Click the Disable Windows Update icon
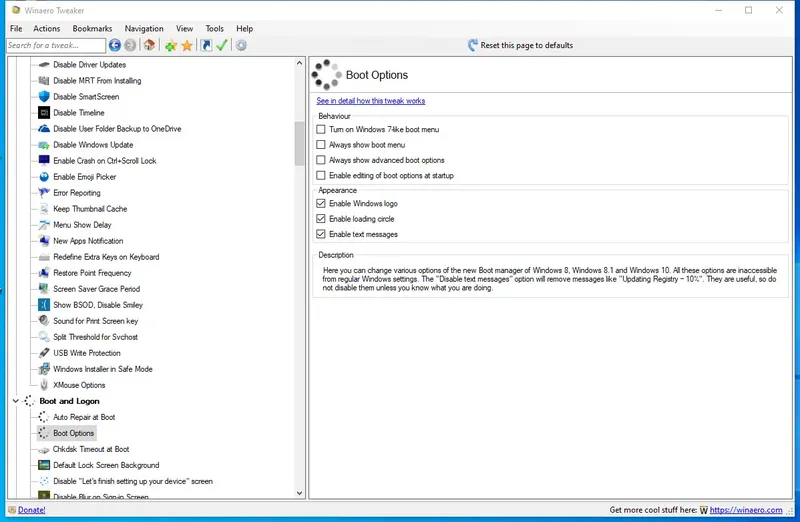Screen dimensions: 800x522 pos(44,145)
